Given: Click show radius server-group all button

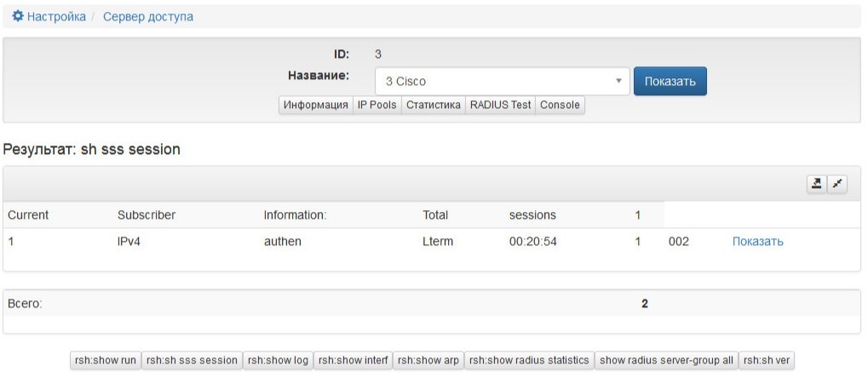Looking at the screenshot, I should [x=666, y=360].
